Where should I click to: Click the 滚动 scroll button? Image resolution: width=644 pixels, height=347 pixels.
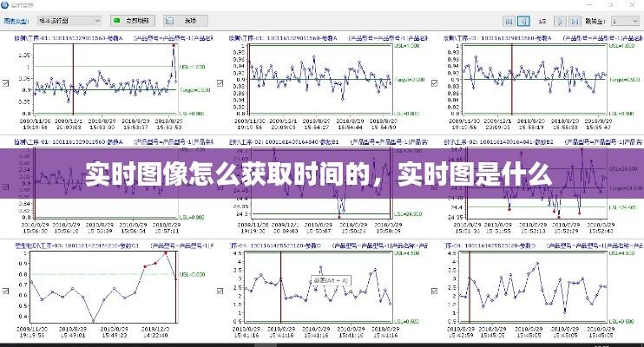[185, 20]
